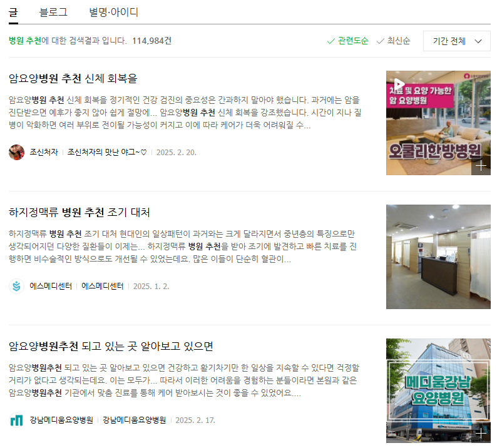The height and width of the screenshot is (448, 497).
Task: Open post 암요양병원추천 되고 있는 곳 알아보고 있으면
Action: [x=111, y=346]
